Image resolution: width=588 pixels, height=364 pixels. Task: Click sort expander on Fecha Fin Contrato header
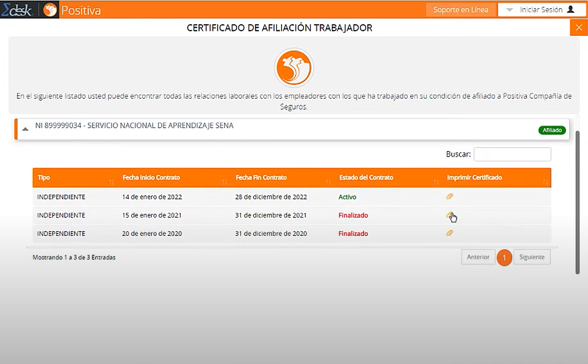(x=328, y=181)
